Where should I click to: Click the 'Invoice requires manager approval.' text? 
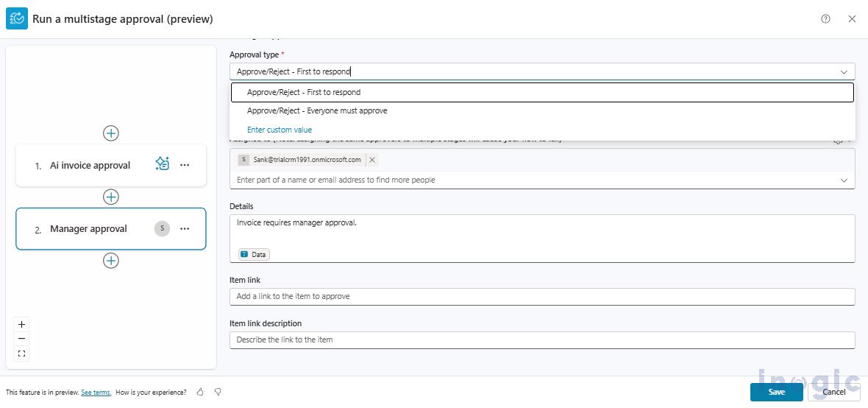pos(296,223)
